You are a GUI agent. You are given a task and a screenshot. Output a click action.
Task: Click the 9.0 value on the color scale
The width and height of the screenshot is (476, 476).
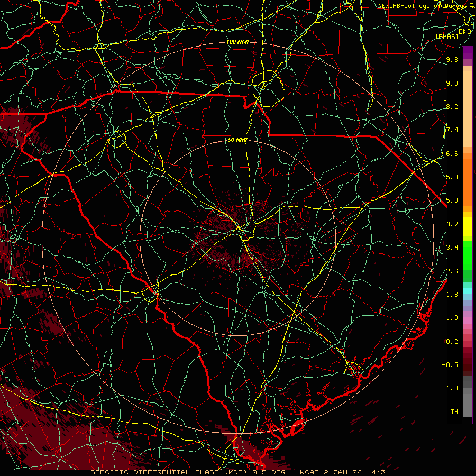[x=452, y=83]
